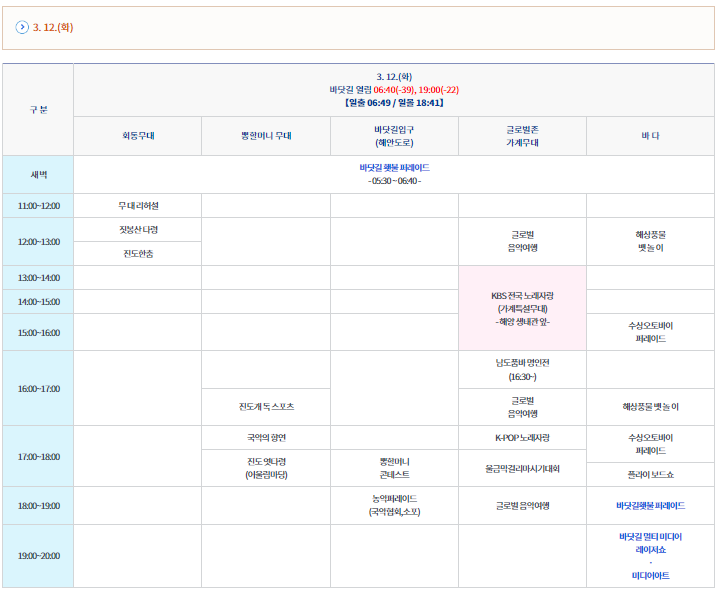Click "글로벌 음악여행" in the 16:00~17:00 row
This screenshot has height=592, width=718.
coord(522,407)
